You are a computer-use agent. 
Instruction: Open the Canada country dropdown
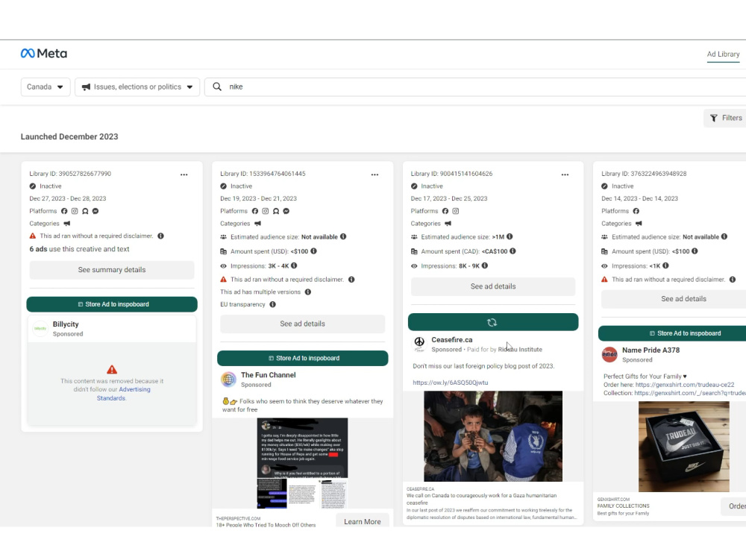pos(46,87)
